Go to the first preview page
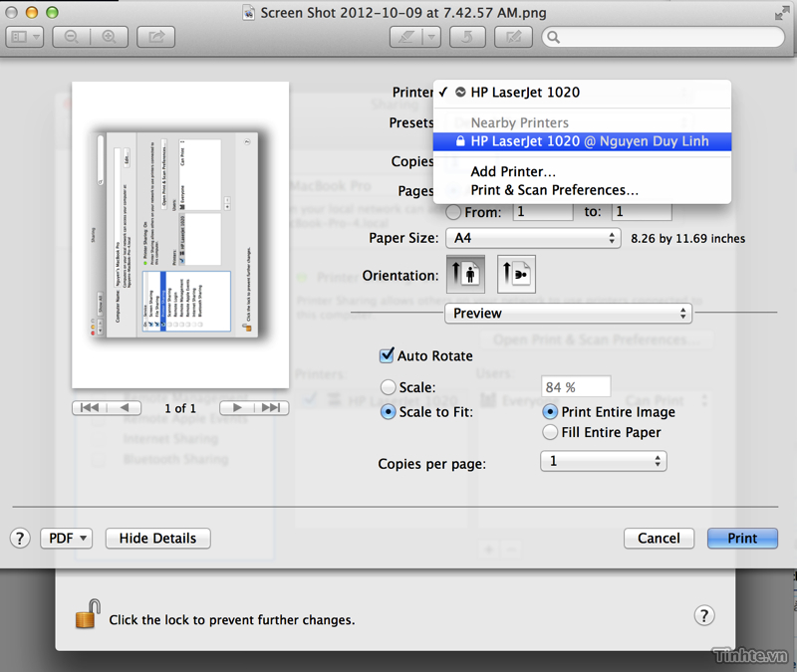 point(90,408)
